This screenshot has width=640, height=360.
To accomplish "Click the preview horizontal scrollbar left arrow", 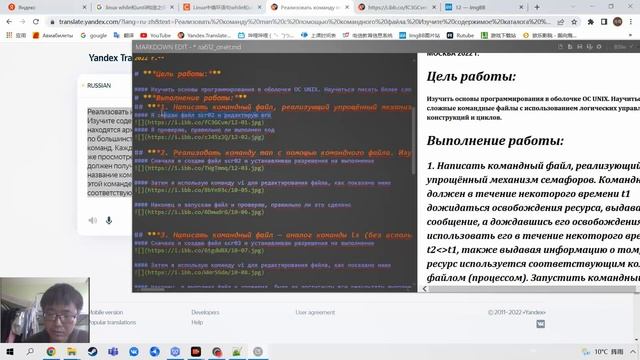I will pos(424,289).
